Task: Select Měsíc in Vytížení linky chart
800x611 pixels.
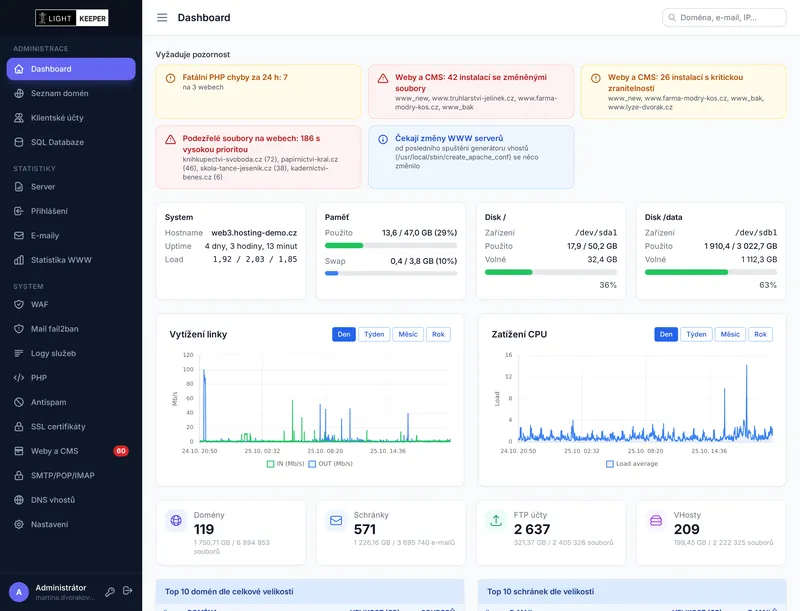Action: [x=408, y=335]
